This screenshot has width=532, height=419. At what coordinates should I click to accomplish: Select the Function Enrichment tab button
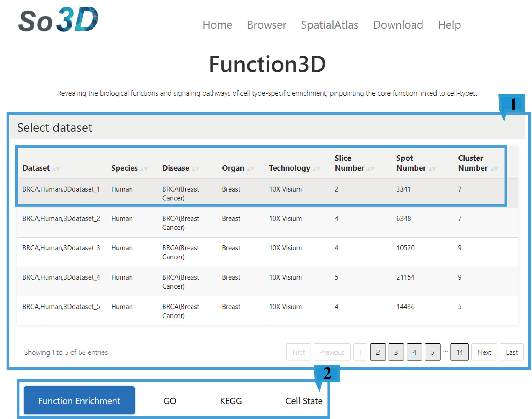(x=79, y=401)
